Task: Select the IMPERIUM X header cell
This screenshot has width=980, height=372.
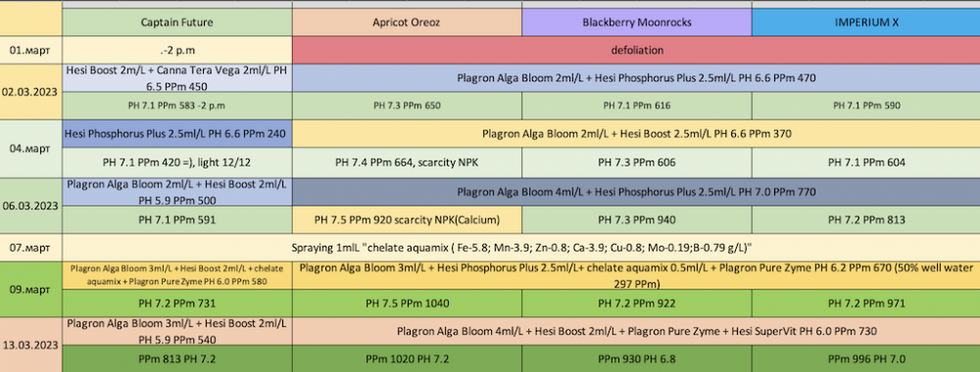Action: pyautogui.click(x=866, y=23)
